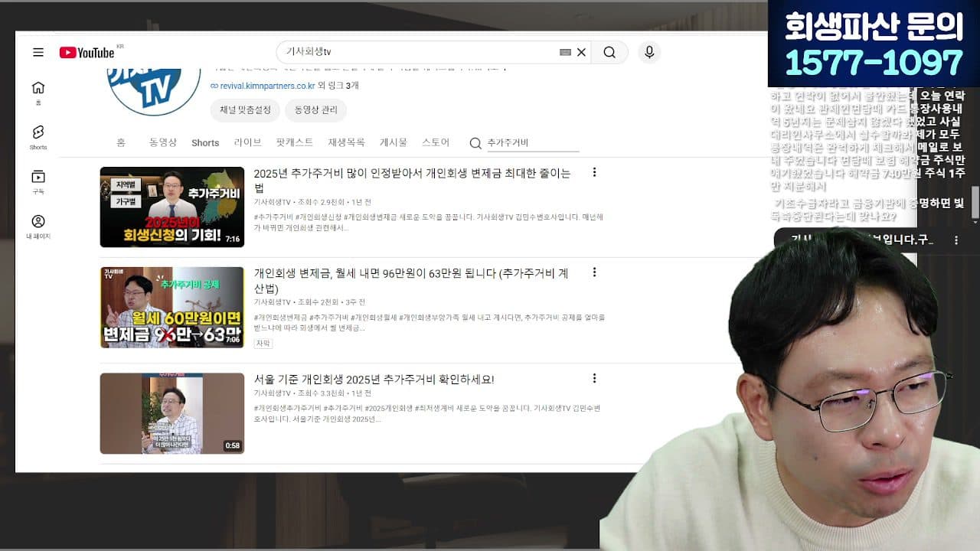Click the channel search magnifier icon
The width and height of the screenshot is (980, 551).
pyautogui.click(x=475, y=143)
